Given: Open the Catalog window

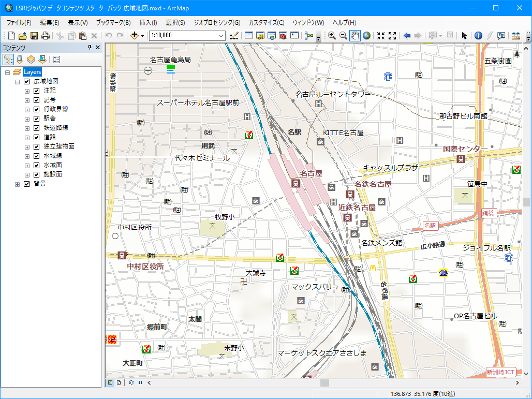Looking at the screenshot, I should coord(260,35).
